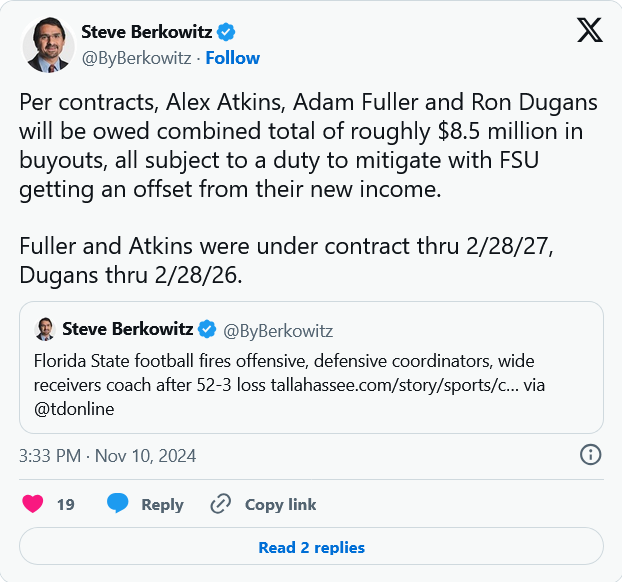Click the X logo icon
622x582 pixels.
click(590, 31)
